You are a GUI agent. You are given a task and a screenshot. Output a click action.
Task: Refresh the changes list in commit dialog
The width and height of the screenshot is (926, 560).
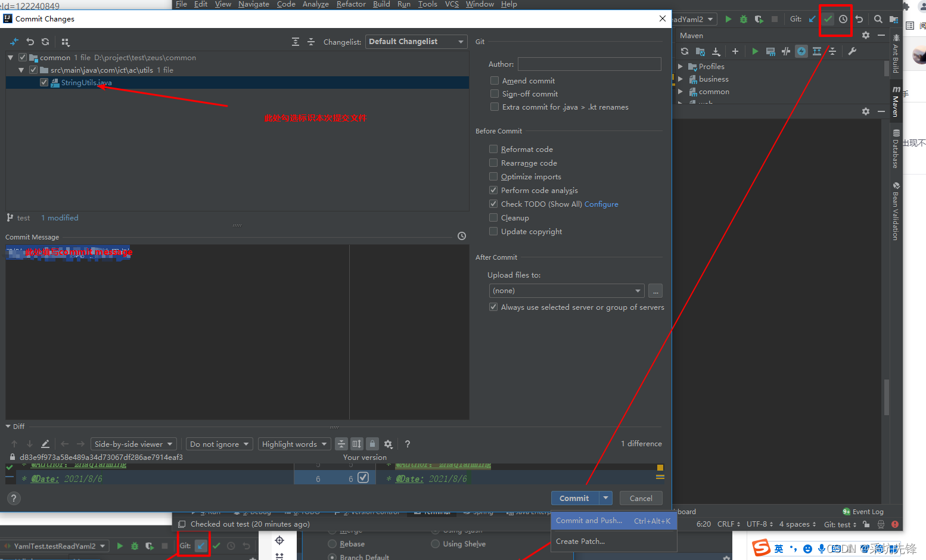click(45, 42)
